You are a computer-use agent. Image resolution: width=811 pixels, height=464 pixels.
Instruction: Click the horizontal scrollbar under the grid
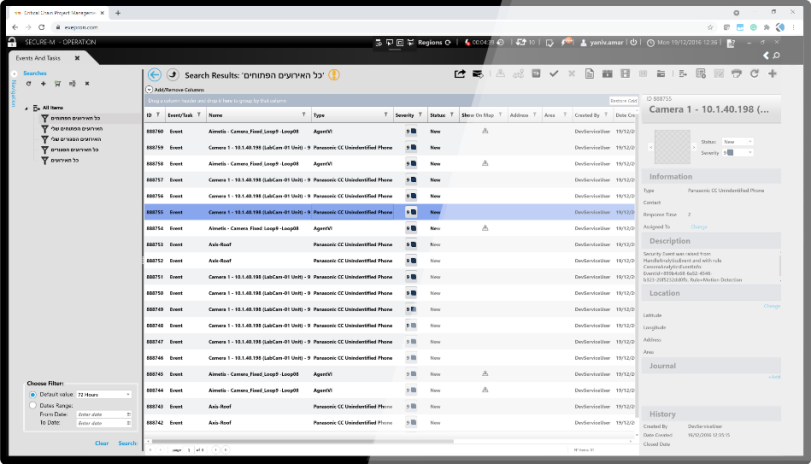(x=303, y=441)
